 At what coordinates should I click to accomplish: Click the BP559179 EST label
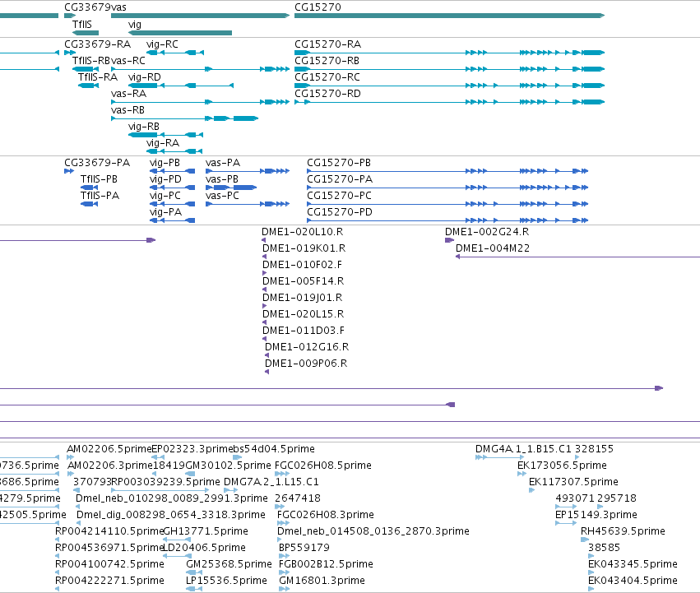click(304, 548)
